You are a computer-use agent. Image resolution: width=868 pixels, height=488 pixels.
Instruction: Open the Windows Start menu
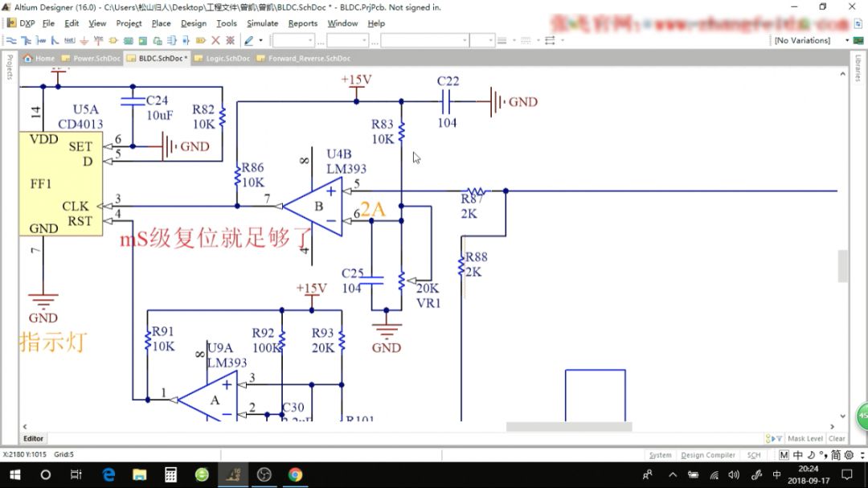tap(15, 474)
